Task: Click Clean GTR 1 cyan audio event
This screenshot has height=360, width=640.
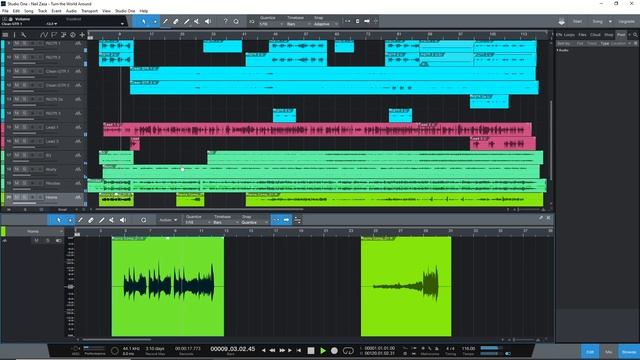Action: pyautogui.click(x=333, y=74)
